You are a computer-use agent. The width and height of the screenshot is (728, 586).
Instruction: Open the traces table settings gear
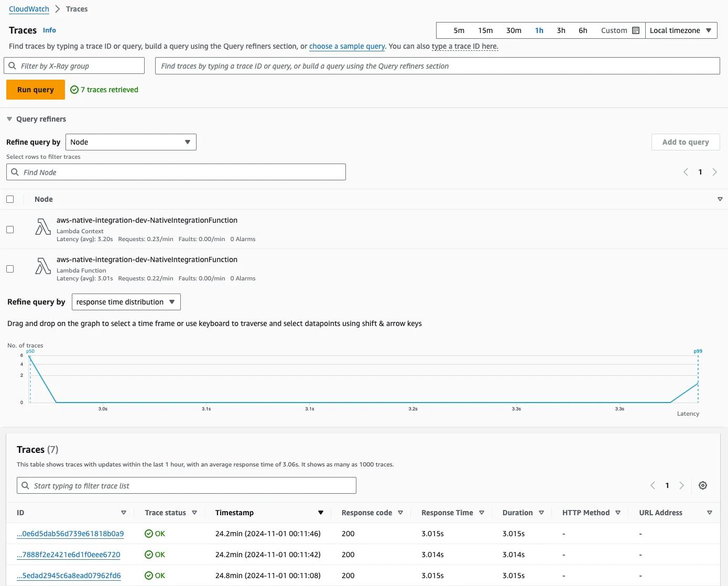[x=703, y=485]
